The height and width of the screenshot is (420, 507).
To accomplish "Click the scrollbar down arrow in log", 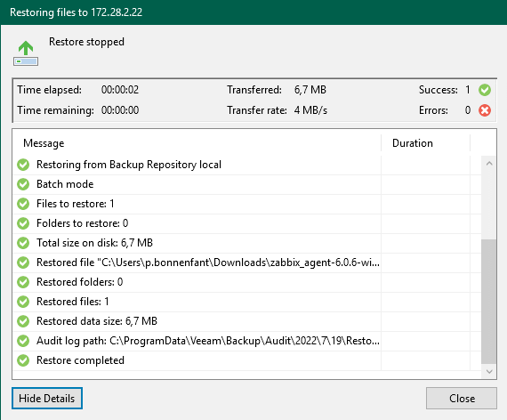I will [489, 371].
